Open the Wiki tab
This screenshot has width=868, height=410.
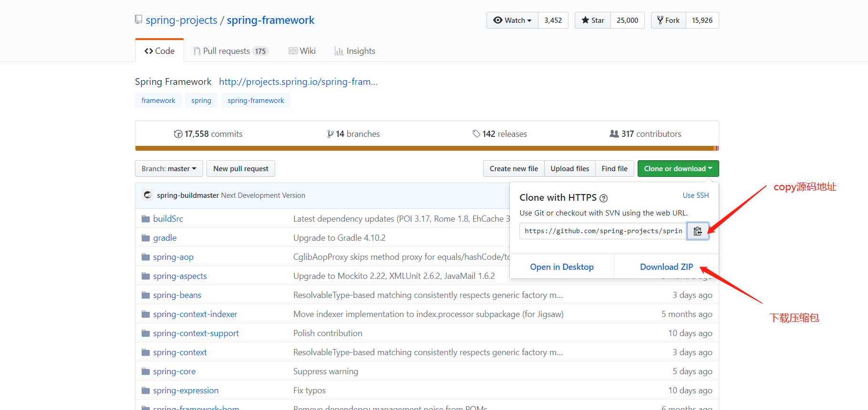pyautogui.click(x=302, y=51)
